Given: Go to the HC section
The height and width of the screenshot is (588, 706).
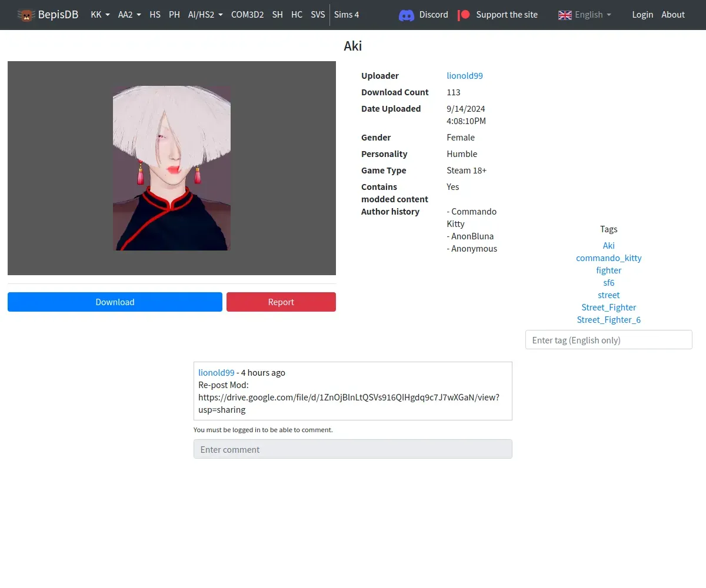Looking at the screenshot, I should coord(297,15).
